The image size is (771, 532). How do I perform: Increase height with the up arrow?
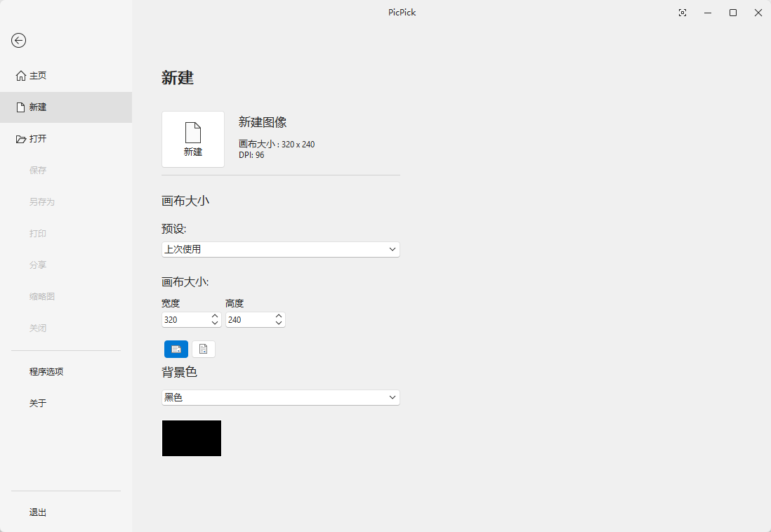point(279,316)
